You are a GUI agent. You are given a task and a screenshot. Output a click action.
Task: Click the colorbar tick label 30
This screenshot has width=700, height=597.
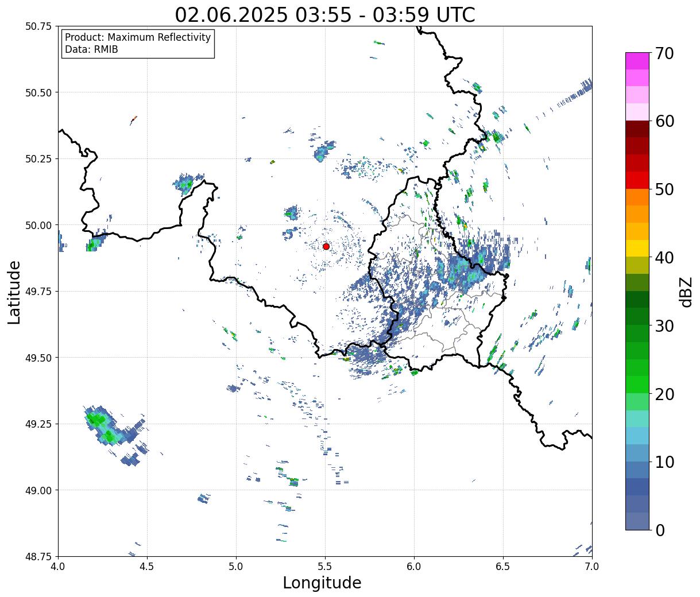coord(664,325)
